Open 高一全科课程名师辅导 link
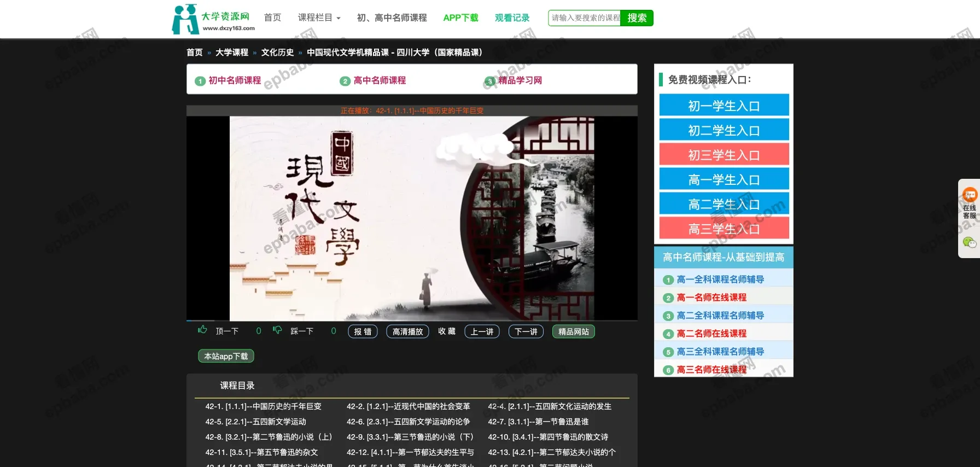Image resolution: width=980 pixels, height=467 pixels. click(x=720, y=279)
